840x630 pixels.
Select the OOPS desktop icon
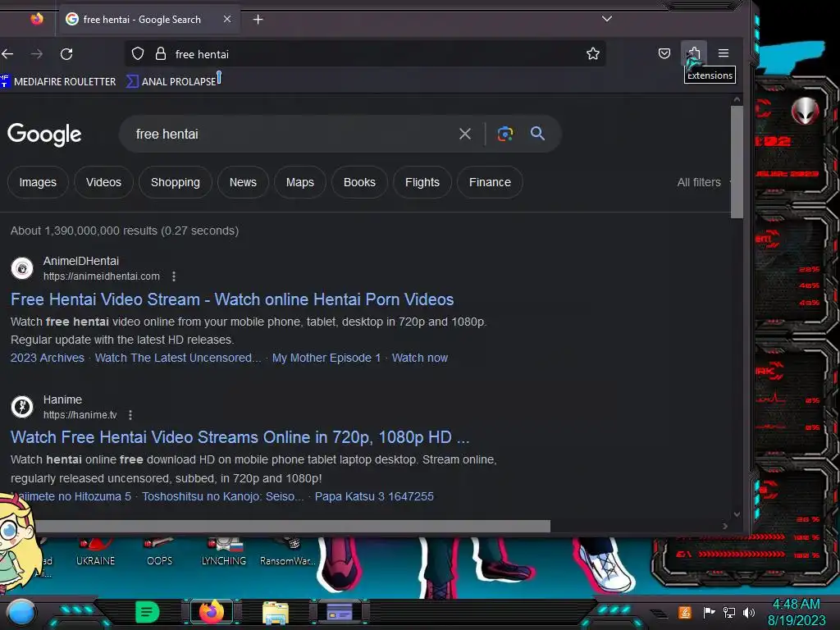click(x=159, y=552)
